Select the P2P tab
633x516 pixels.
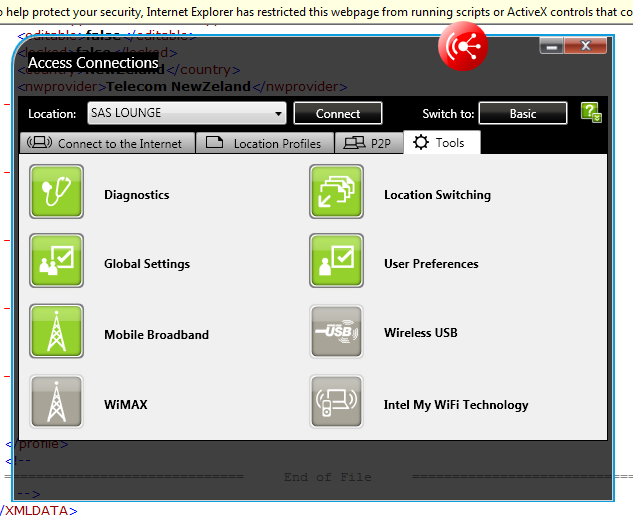(369, 143)
